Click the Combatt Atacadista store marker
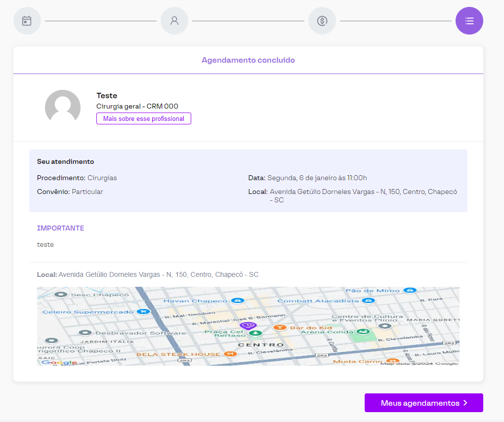Screen dimensions: 504x422 pos(368,300)
